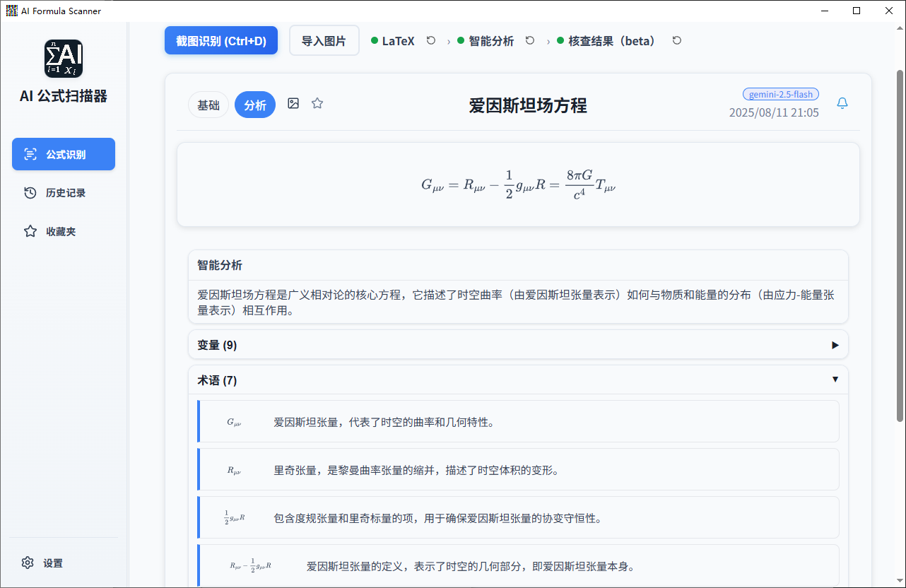Open 公式识别 in sidebar
Viewport: 906px width, 588px height.
64,154
